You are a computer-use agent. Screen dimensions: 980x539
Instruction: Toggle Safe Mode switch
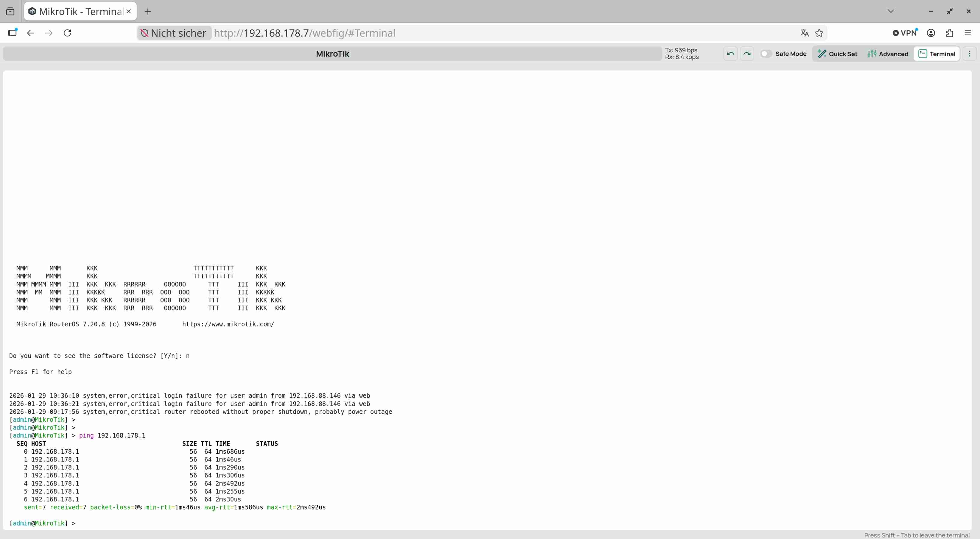[x=766, y=54]
